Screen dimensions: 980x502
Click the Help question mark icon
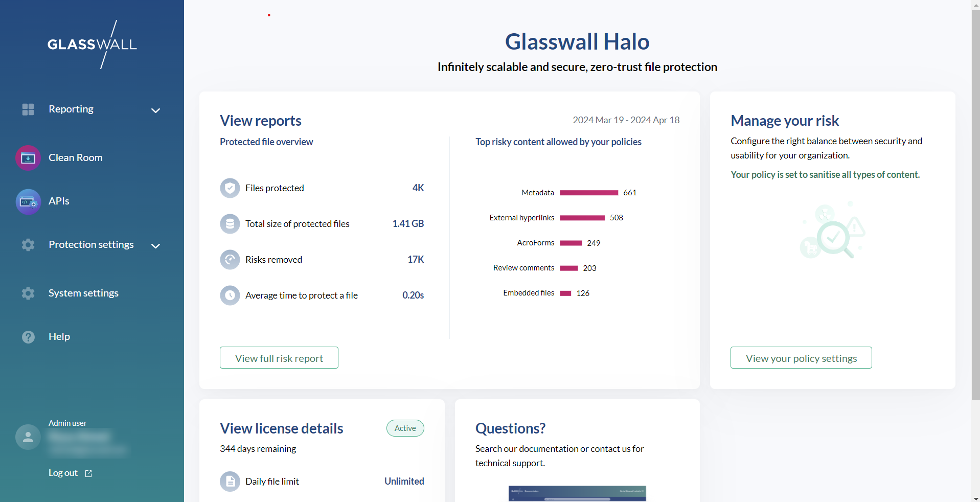(x=28, y=337)
